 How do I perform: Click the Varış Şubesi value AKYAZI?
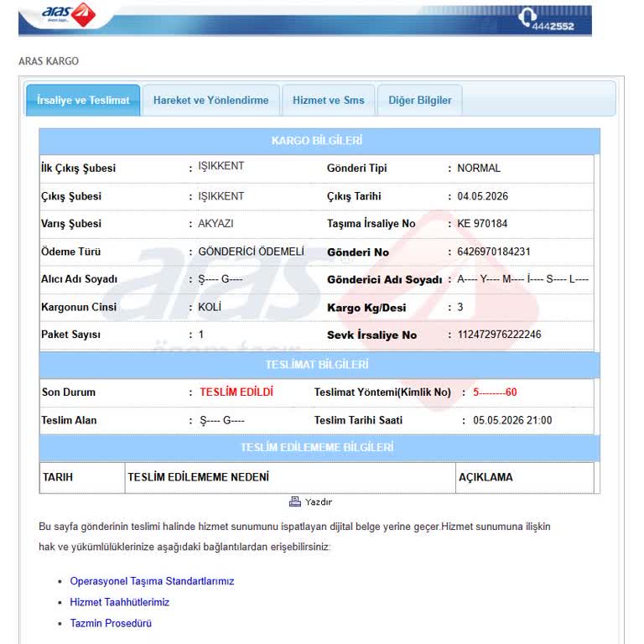(x=216, y=223)
